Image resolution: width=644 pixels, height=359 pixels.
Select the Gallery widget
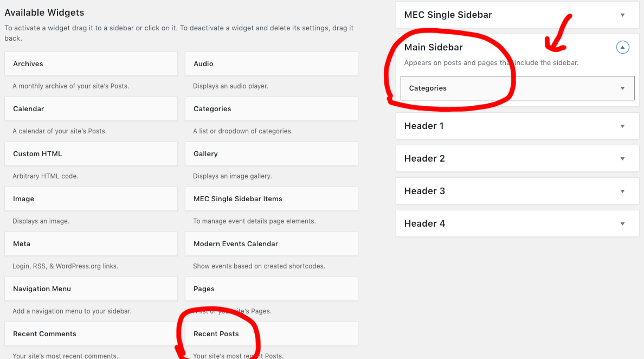(271, 154)
